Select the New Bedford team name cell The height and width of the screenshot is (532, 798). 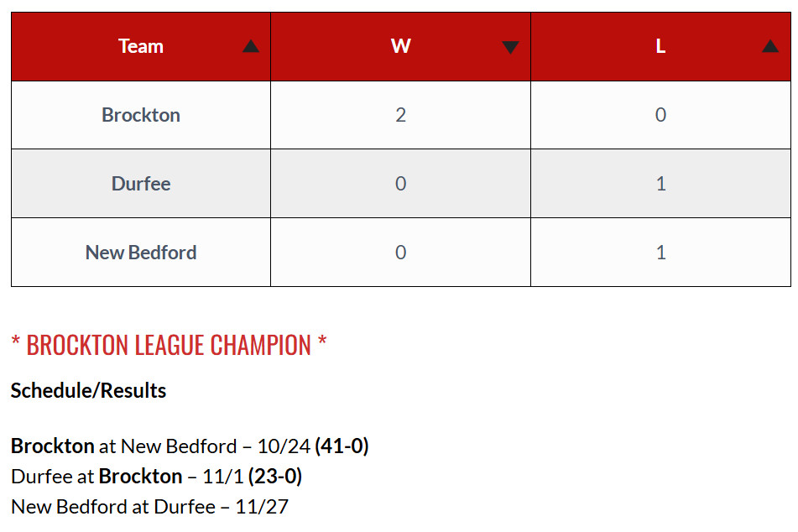[141, 253]
